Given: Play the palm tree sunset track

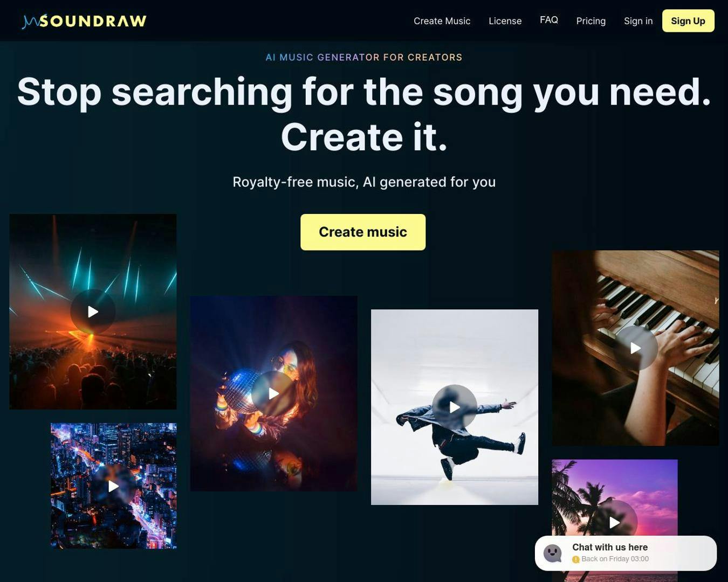Looking at the screenshot, I should click(x=615, y=522).
